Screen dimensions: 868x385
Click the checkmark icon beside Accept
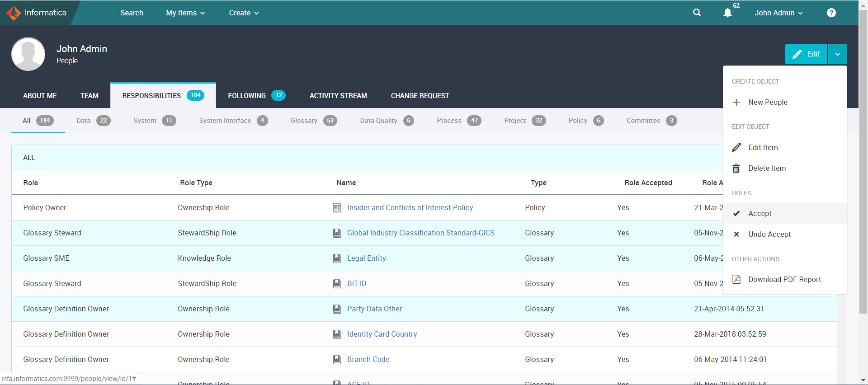pos(736,213)
